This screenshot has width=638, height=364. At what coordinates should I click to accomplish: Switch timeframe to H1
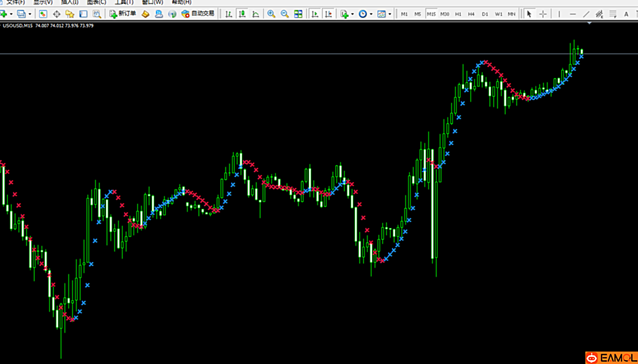pos(458,14)
